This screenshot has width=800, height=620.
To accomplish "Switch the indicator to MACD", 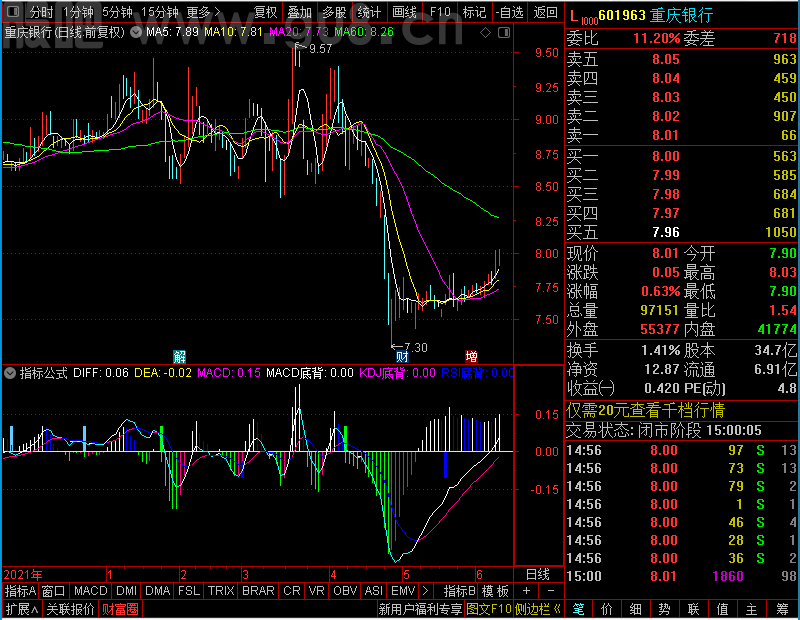I will pyautogui.click(x=91, y=591).
